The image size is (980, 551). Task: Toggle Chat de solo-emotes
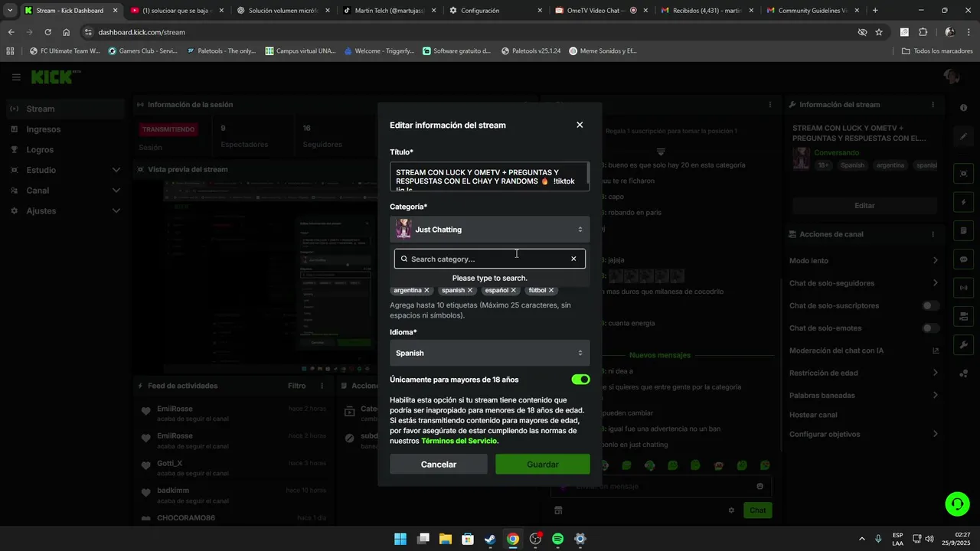(930, 328)
